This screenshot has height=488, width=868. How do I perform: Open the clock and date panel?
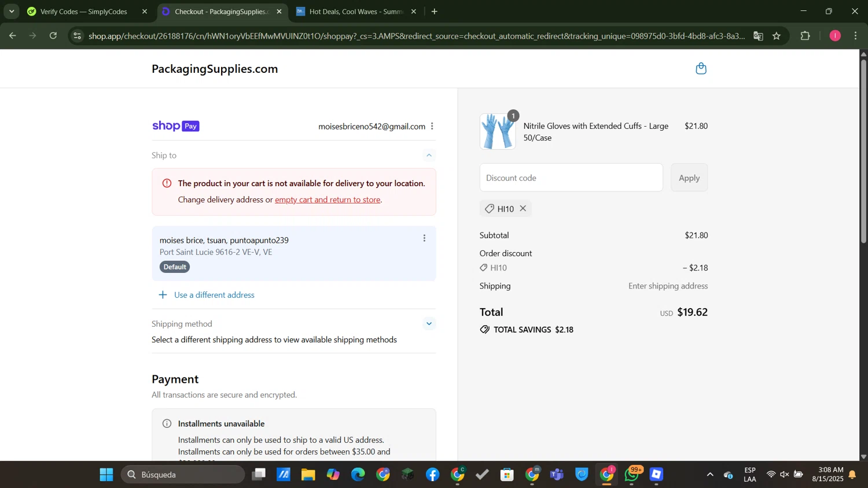point(827,475)
